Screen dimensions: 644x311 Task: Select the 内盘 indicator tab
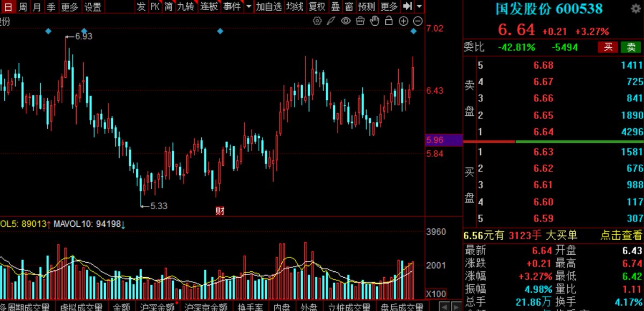282,307
